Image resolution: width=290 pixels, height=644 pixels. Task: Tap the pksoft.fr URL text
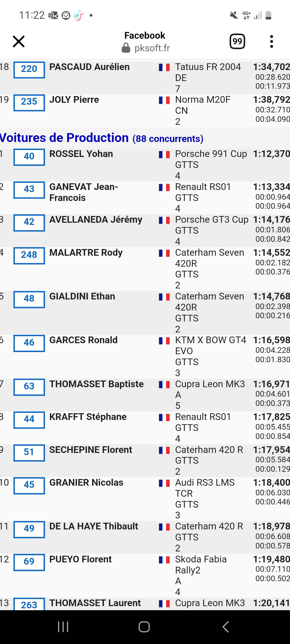[152, 48]
